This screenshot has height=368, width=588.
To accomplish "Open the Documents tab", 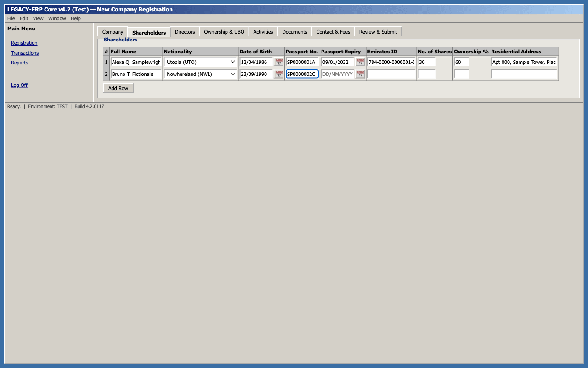I will pos(294,32).
